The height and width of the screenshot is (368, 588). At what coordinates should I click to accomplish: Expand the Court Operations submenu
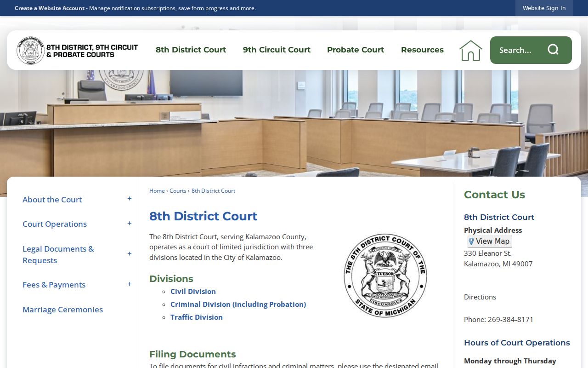point(130,224)
